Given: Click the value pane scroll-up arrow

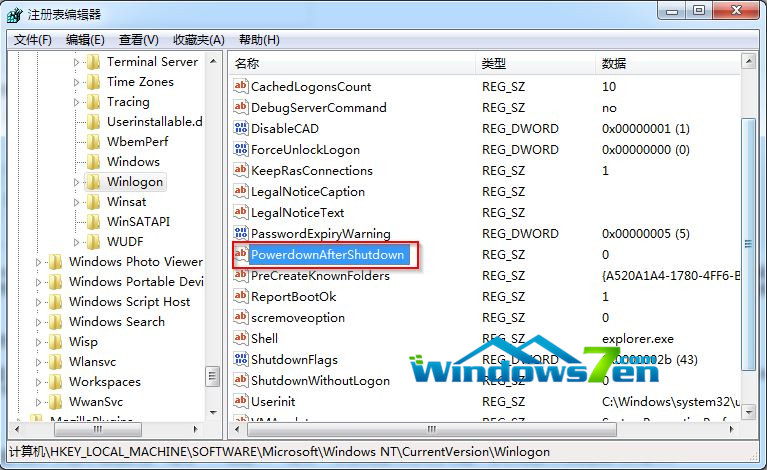Looking at the screenshot, I should [748, 61].
